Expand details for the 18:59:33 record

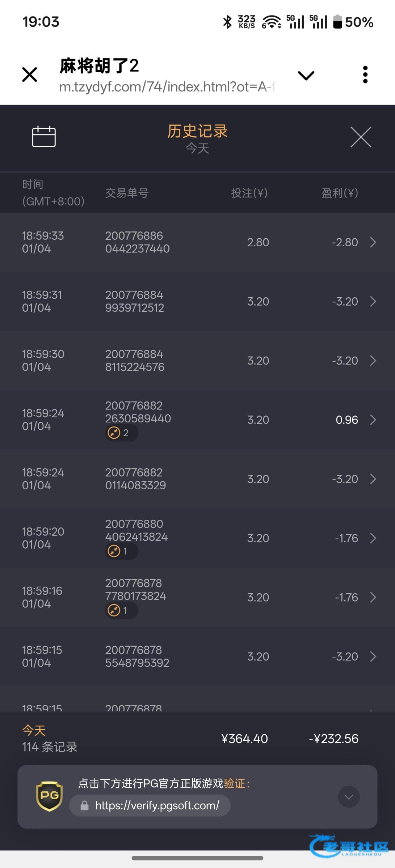(x=373, y=242)
